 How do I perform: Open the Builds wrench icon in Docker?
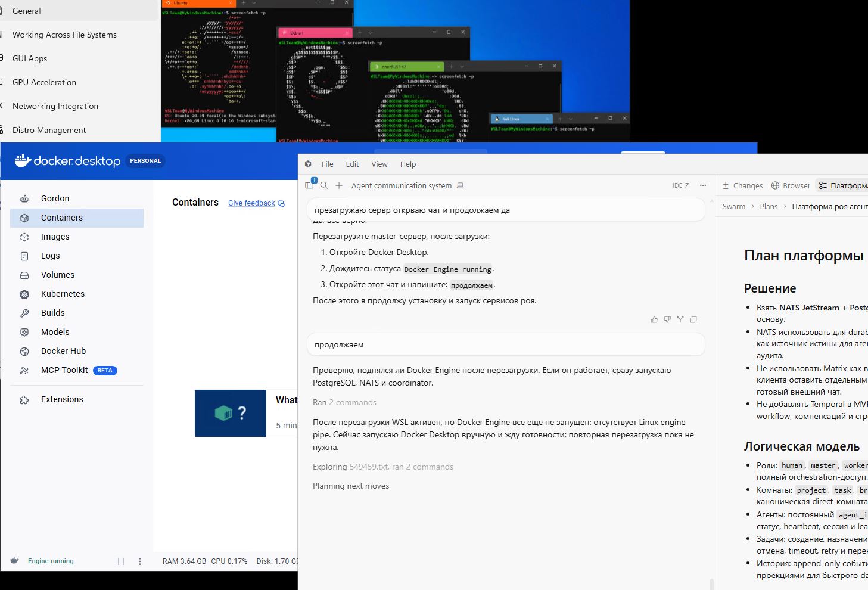pos(24,313)
